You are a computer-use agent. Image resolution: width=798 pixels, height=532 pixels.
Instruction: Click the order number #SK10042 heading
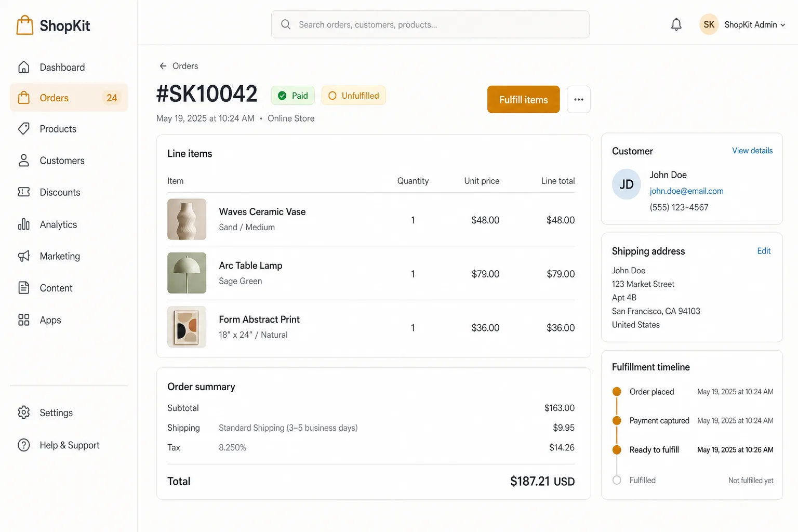point(207,94)
